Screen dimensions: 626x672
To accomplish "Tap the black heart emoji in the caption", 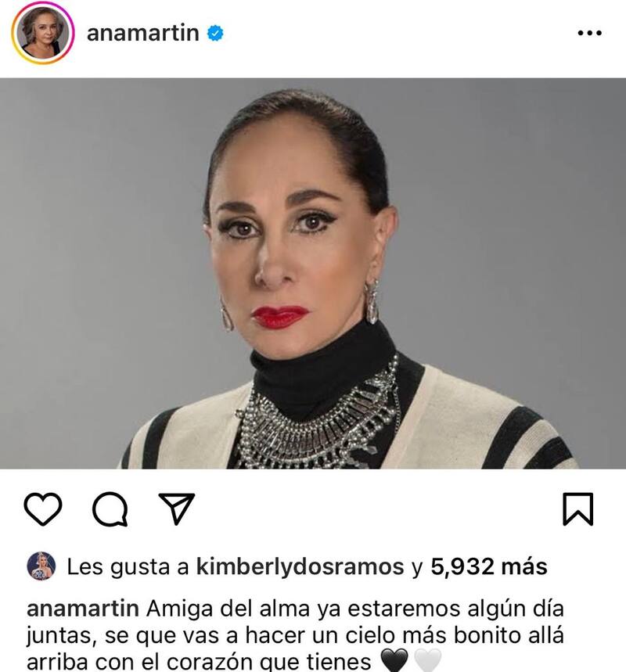I will (394, 661).
